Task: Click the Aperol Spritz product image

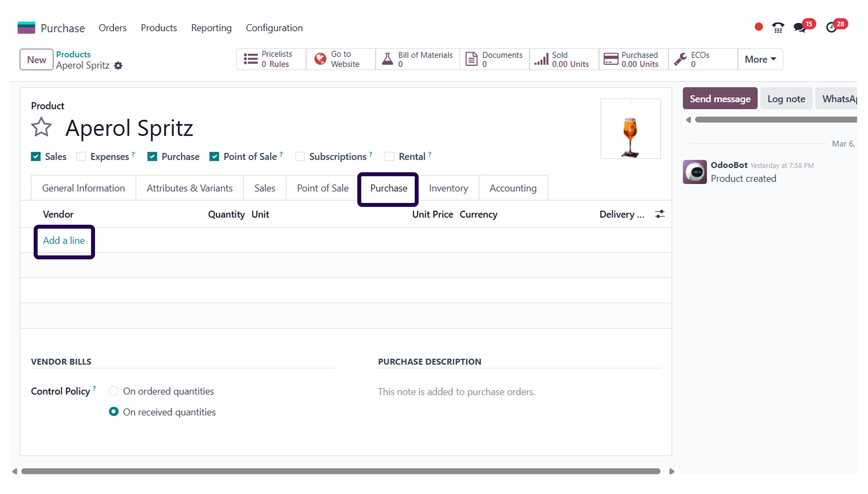Action: (630, 129)
